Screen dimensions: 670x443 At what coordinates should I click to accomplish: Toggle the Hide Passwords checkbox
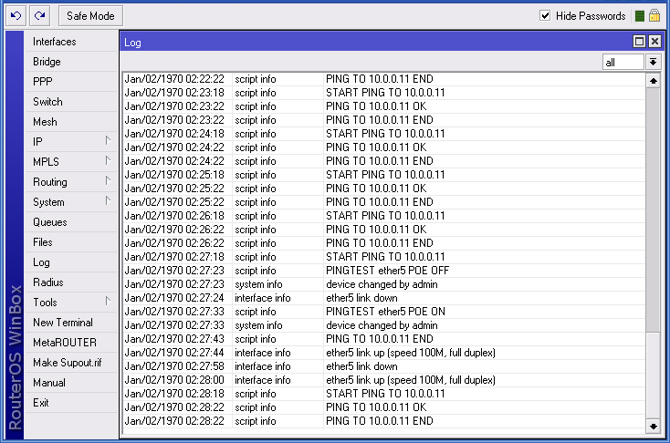click(545, 16)
